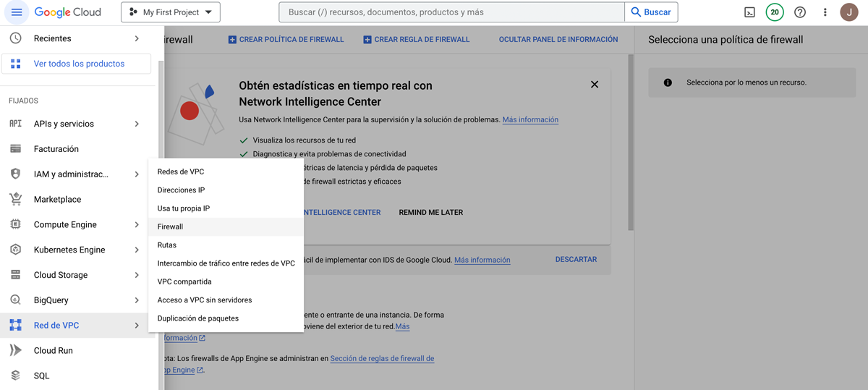Viewport: 868px width, 390px height.
Task: Open the help question mark icon
Action: [800, 12]
